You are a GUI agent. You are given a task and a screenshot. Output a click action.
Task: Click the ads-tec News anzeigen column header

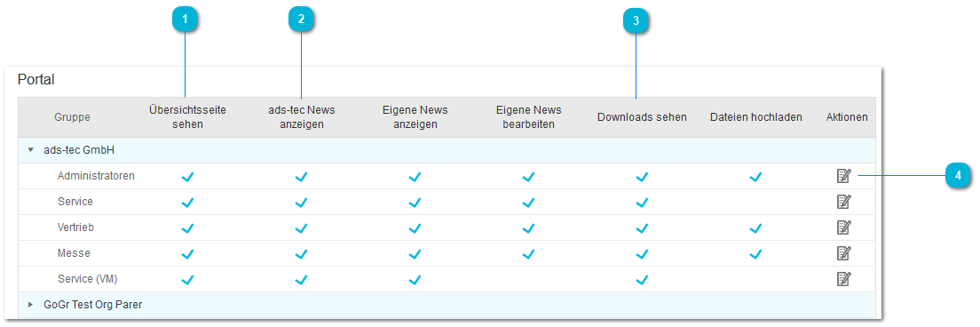(x=301, y=117)
